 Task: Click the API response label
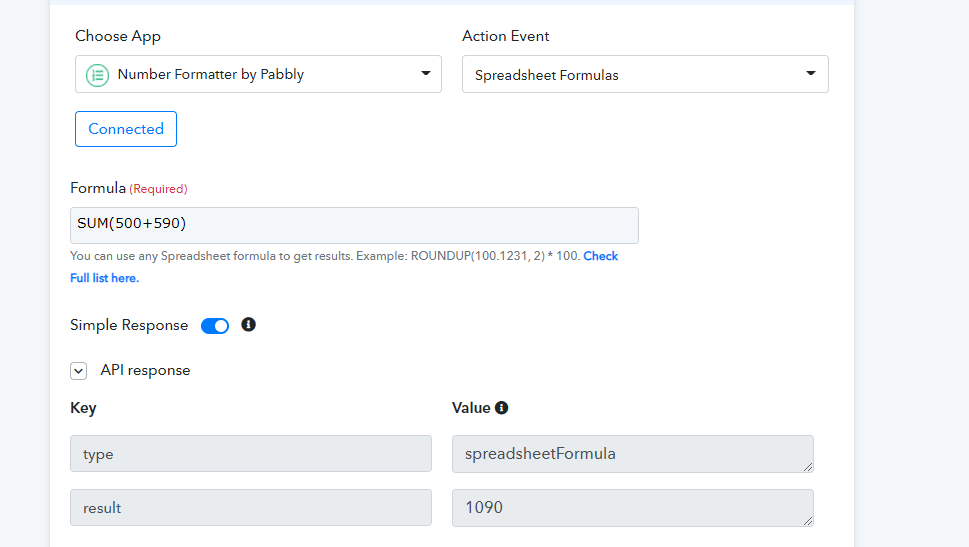tap(145, 370)
